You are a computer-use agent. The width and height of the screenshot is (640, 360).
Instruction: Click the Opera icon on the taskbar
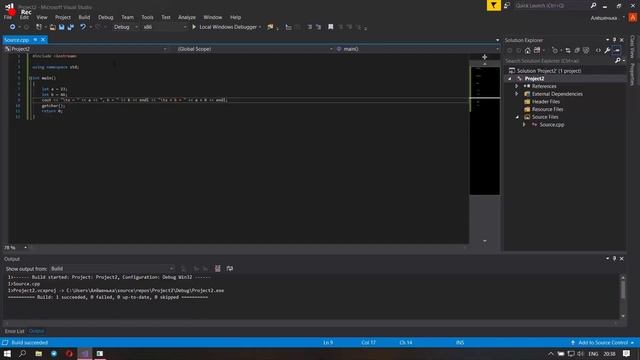click(x=69, y=353)
